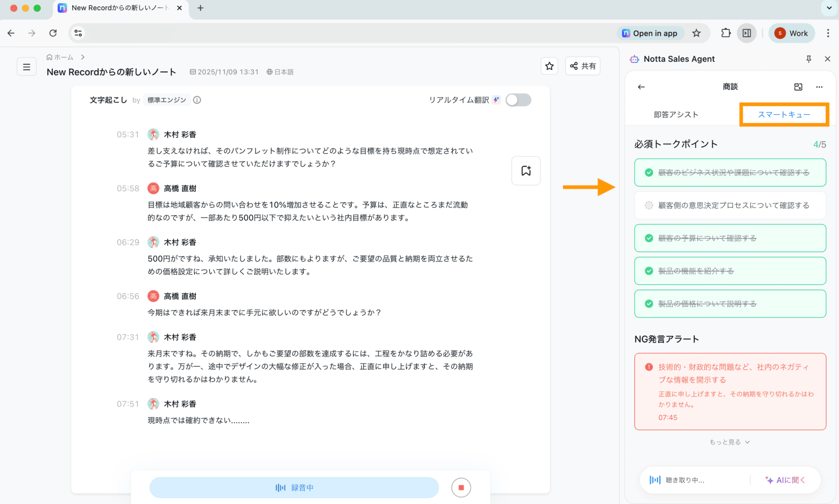Jump to timestamp 05:58

(x=128, y=188)
